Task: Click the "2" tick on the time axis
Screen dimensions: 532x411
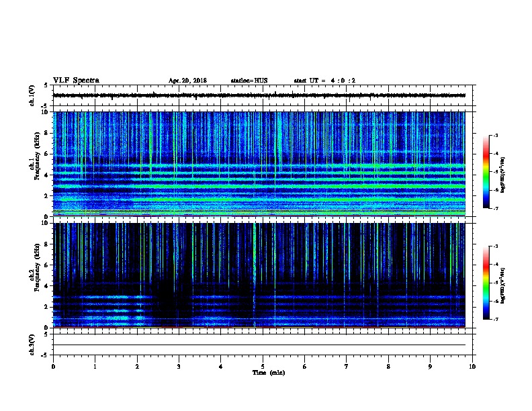Action: (x=137, y=366)
